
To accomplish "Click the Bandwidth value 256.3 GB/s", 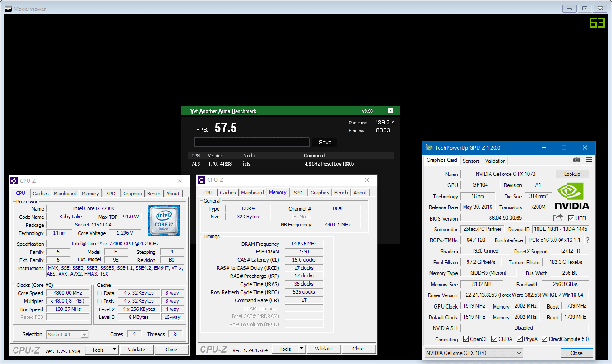I will click(565, 285).
